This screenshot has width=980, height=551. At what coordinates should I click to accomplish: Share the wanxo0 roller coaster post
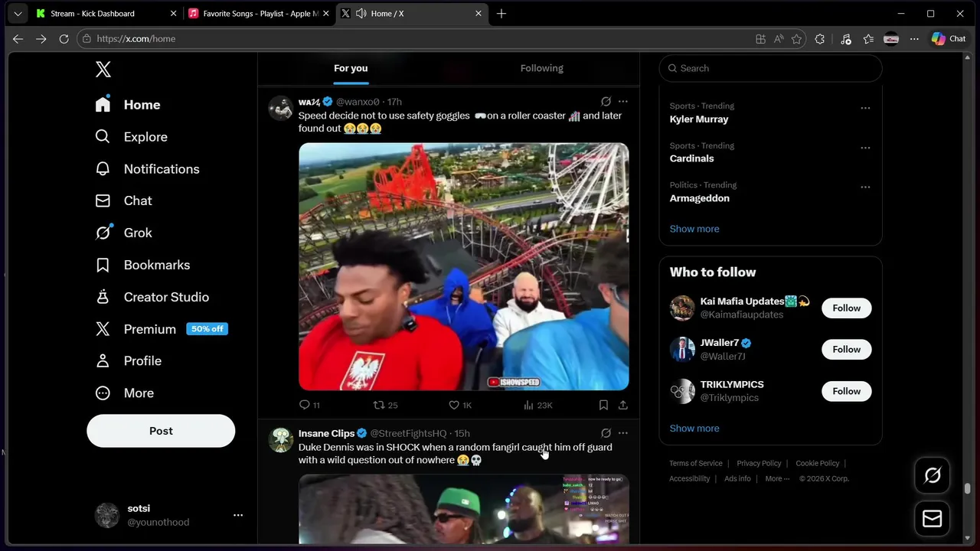[x=623, y=405]
